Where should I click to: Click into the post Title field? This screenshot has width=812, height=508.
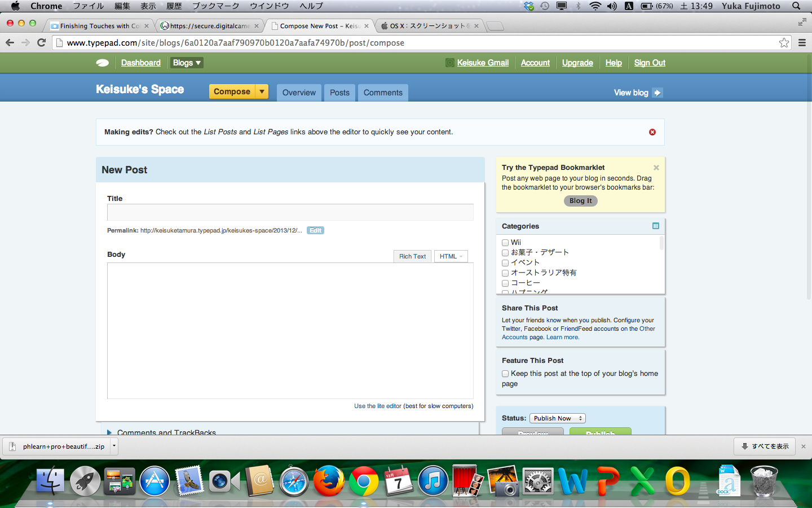pyautogui.click(x=290, y=212)
